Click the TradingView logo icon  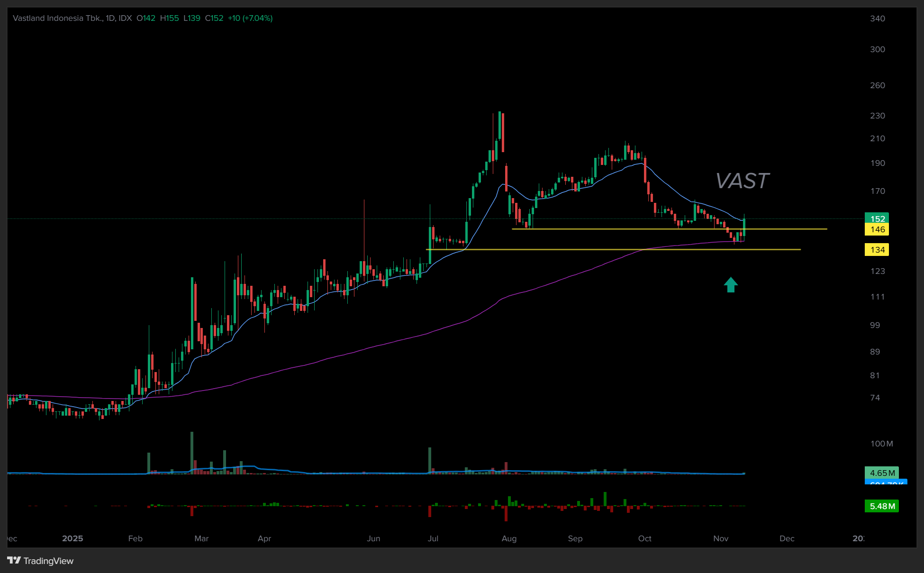14,560
